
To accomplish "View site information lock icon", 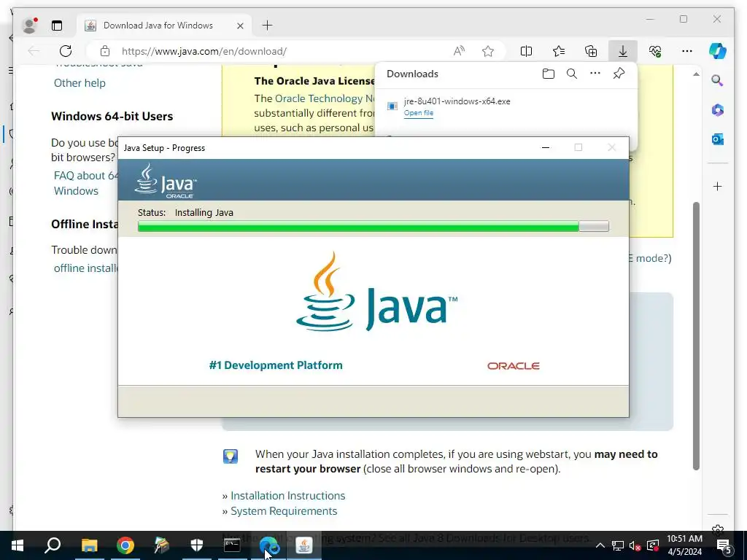I will pos(105,51).
